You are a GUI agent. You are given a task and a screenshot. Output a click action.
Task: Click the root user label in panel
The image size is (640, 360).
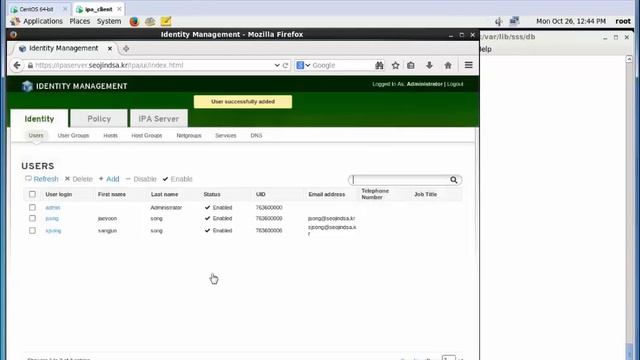(x=623, y=21)
